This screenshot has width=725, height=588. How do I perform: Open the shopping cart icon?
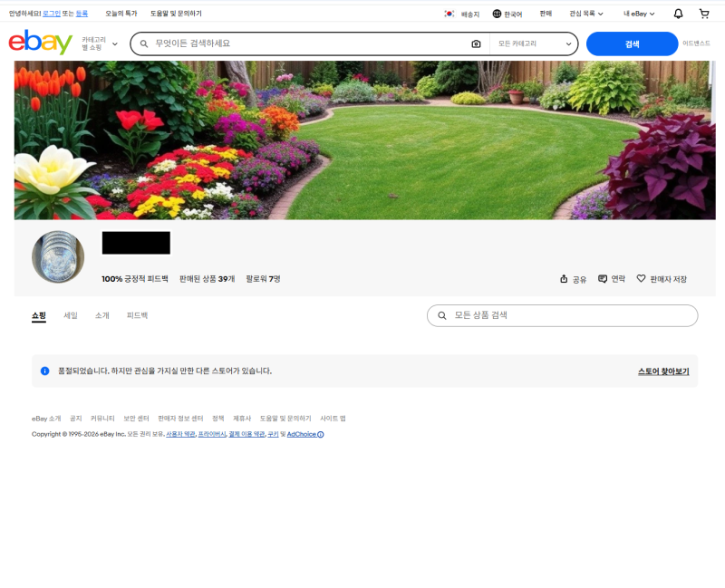click(x=704, y=14)
